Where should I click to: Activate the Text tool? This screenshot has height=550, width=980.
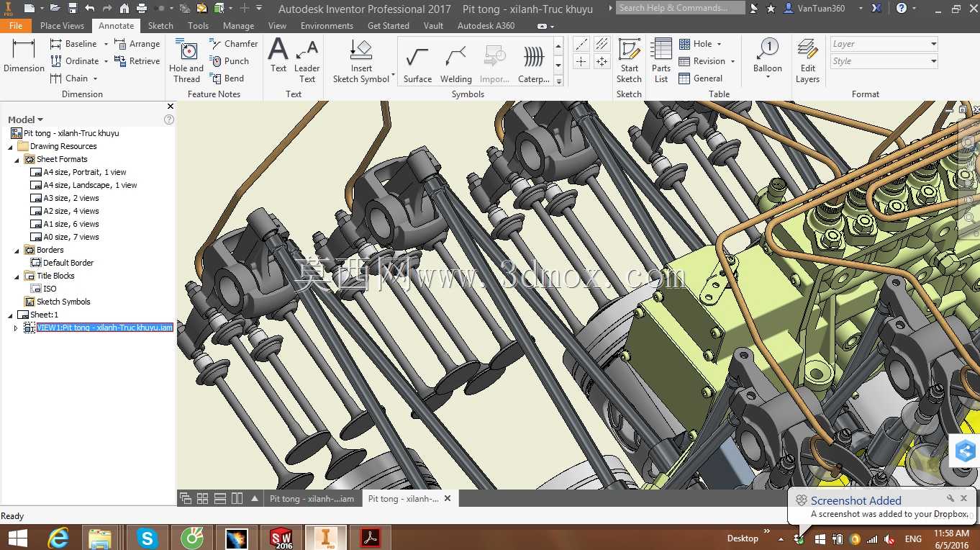278,56
